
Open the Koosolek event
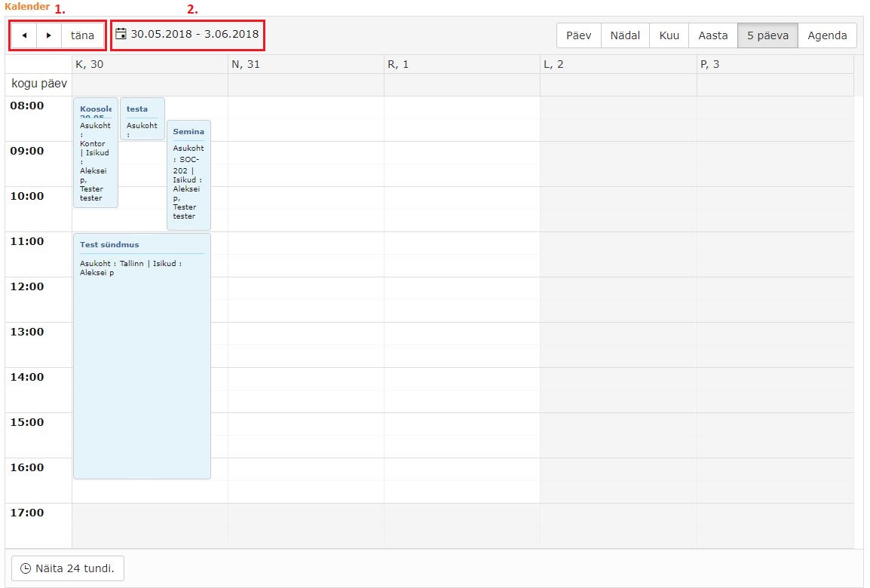[x=95, y=151]
